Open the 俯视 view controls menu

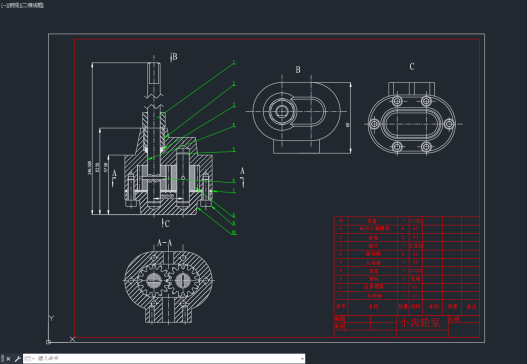[x=13, y=5]
